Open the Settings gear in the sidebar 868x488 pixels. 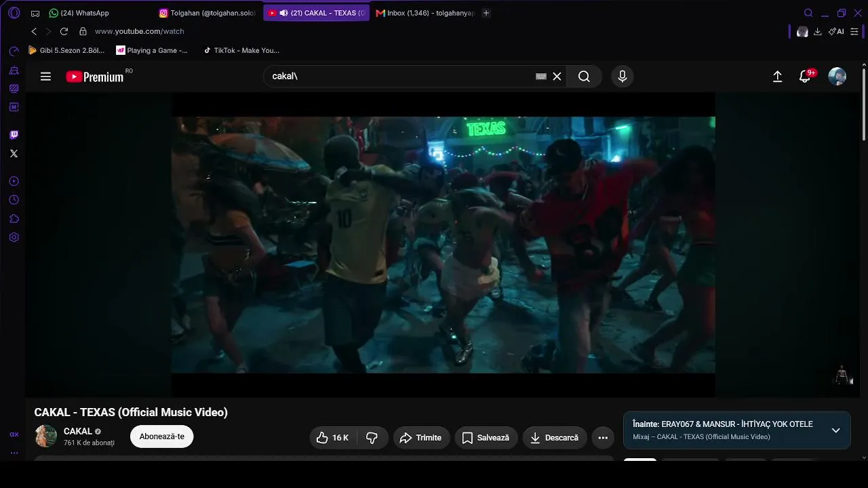[x=14, y=238]
